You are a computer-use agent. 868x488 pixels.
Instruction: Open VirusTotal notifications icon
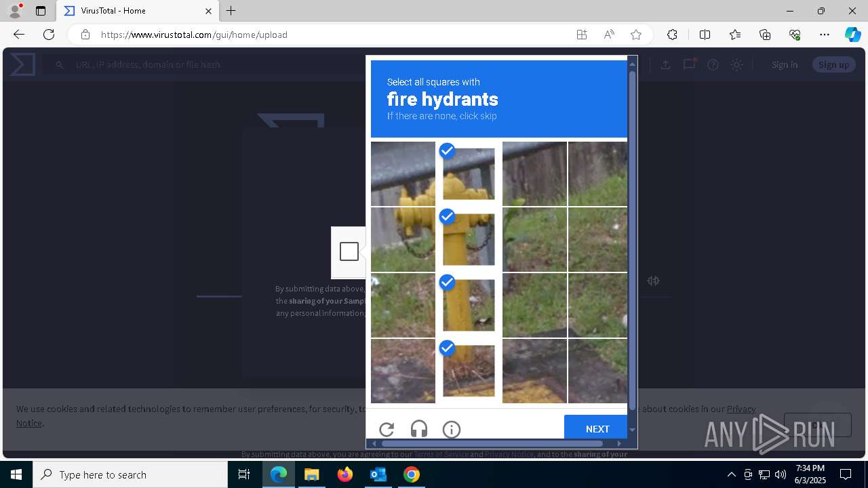690,64
